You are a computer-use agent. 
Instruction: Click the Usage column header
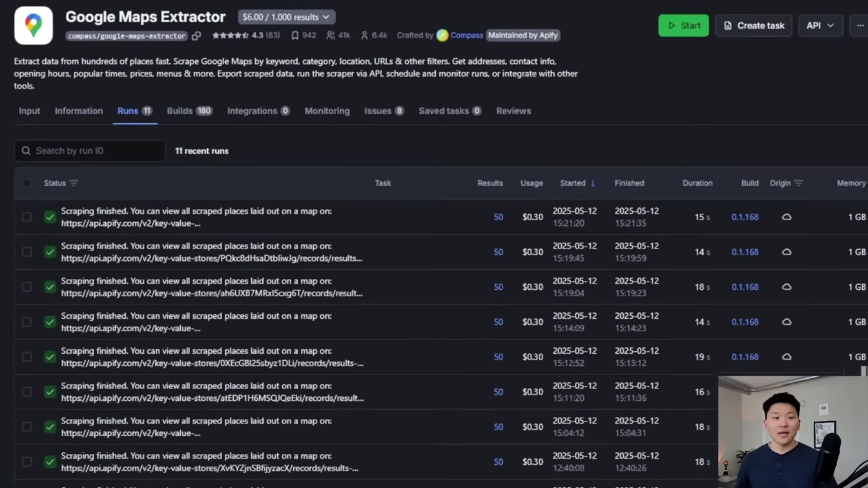[532, 183]
